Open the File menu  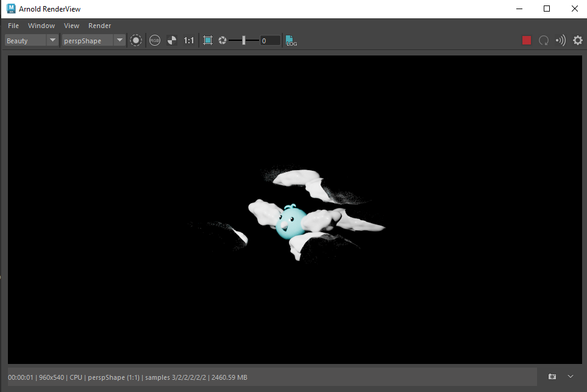pyautogui.click(x=13, y=26)
